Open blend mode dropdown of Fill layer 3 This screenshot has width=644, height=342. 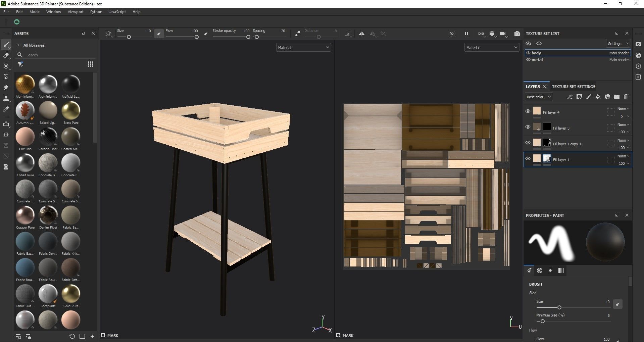point(623,125)
